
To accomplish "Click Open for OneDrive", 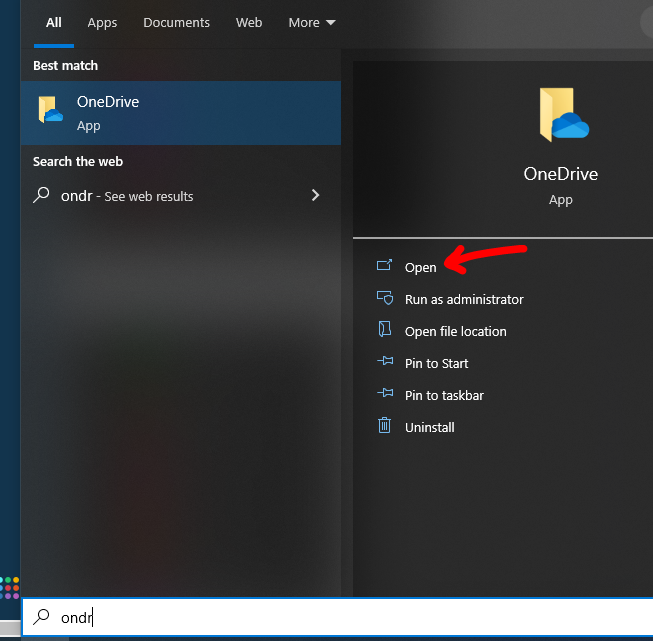I will (420, 267).
